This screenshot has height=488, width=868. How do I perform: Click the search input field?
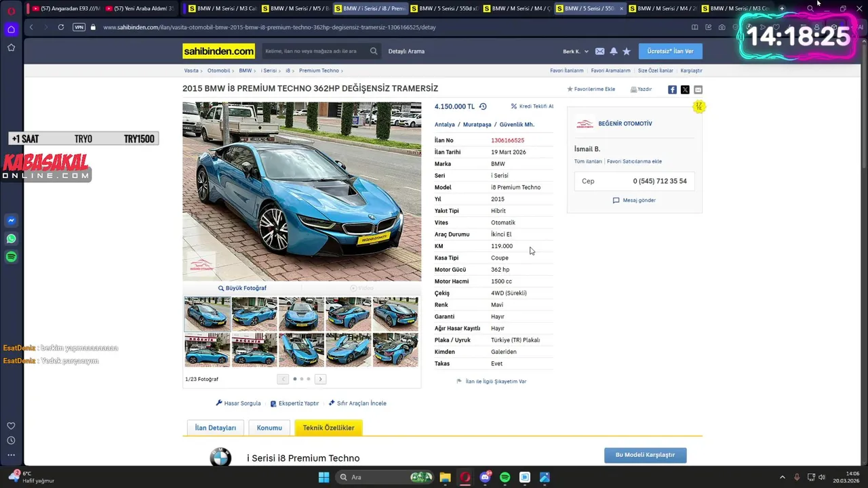click(315, 51)
